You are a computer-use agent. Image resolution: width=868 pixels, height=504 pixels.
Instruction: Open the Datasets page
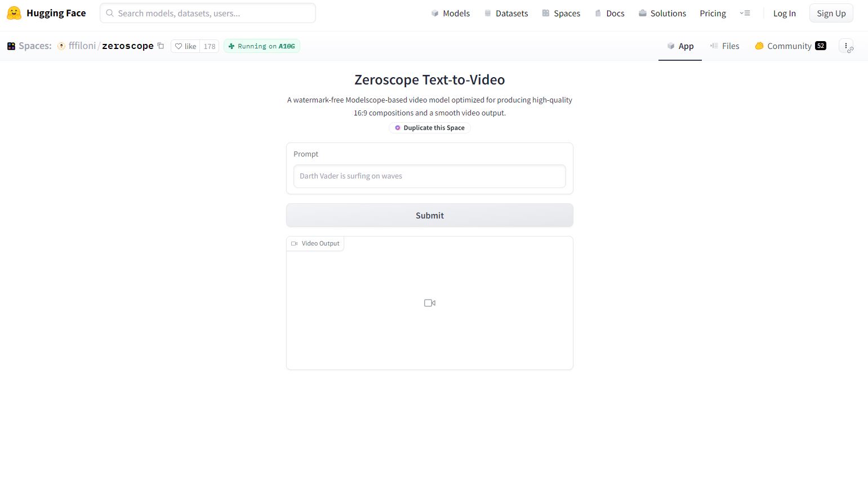pos(506,13)
